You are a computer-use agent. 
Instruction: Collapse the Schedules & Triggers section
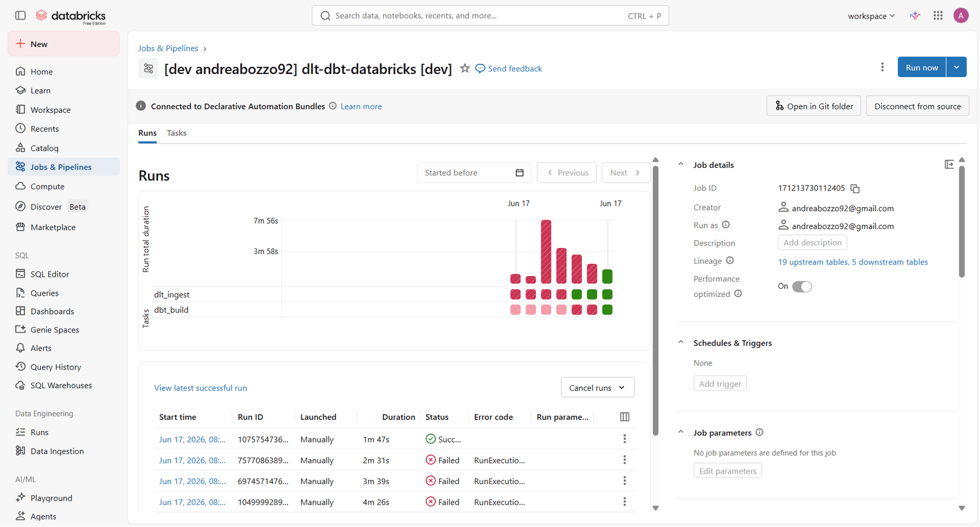coord(680,342)
